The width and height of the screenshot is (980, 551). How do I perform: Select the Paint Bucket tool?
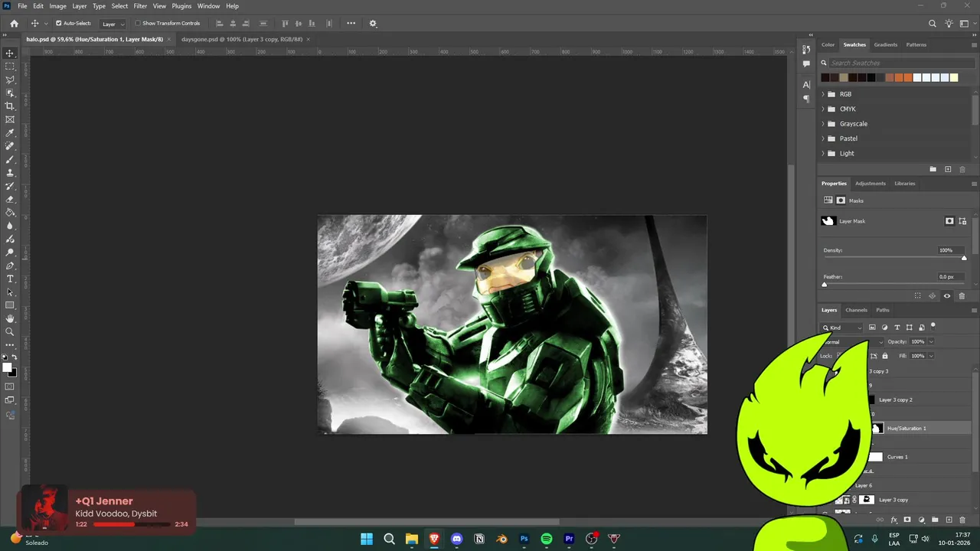(10, 213)
